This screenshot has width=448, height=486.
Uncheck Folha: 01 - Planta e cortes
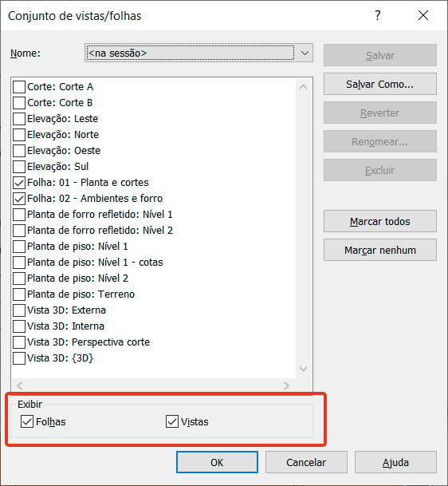click(19, 183)
